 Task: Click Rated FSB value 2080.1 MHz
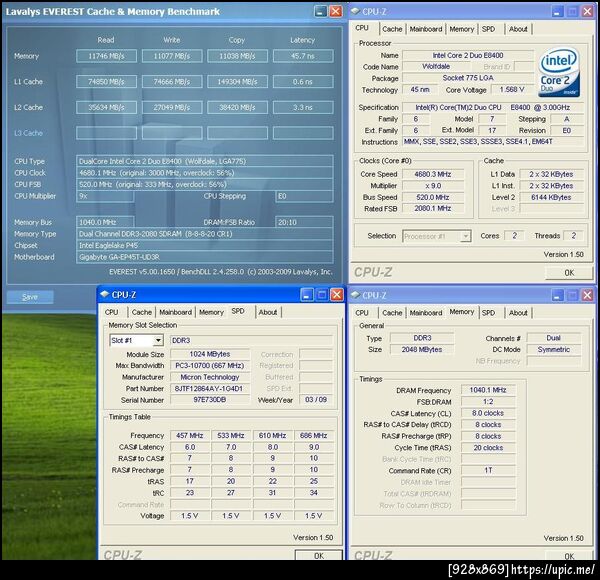[x=433, y=209]
